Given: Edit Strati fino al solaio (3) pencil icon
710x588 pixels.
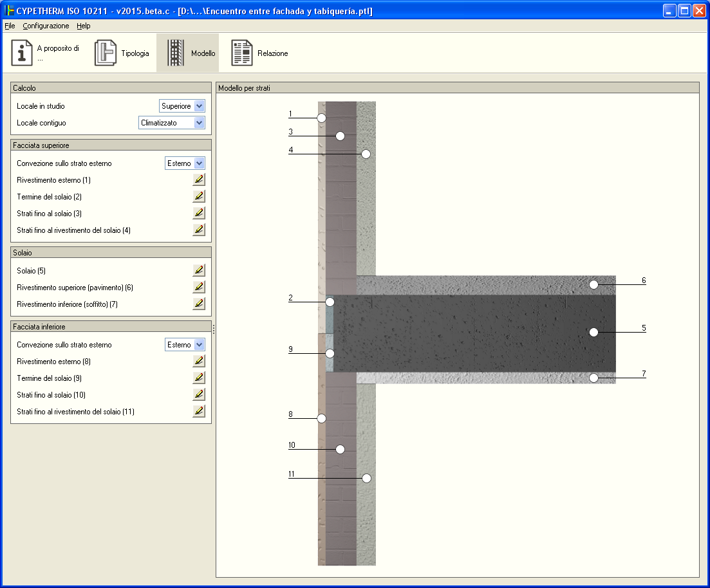Looking at the screenshot, I should pos(199,213).
